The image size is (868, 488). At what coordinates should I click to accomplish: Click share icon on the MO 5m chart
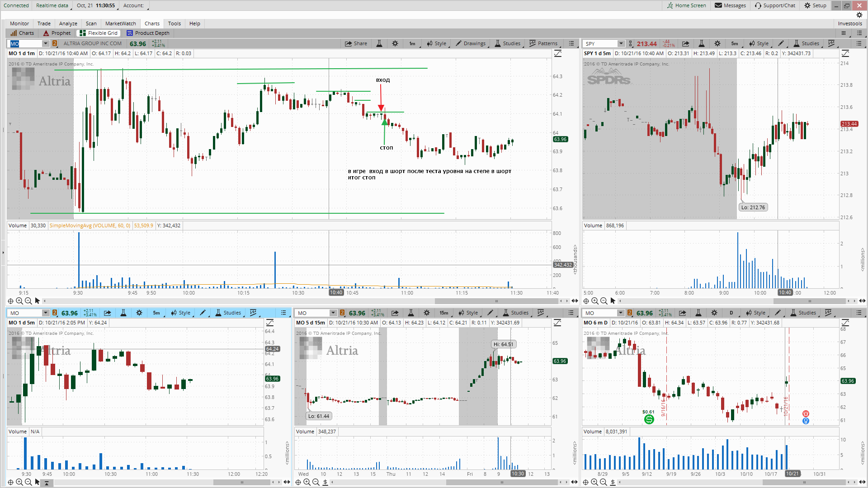[107, 313]
